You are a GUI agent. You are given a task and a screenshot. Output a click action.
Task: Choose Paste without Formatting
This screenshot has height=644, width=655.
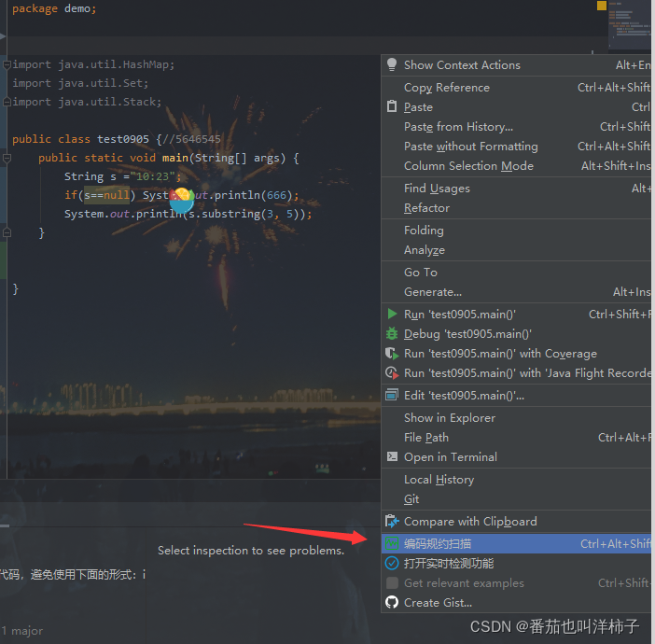coord(516,147)
